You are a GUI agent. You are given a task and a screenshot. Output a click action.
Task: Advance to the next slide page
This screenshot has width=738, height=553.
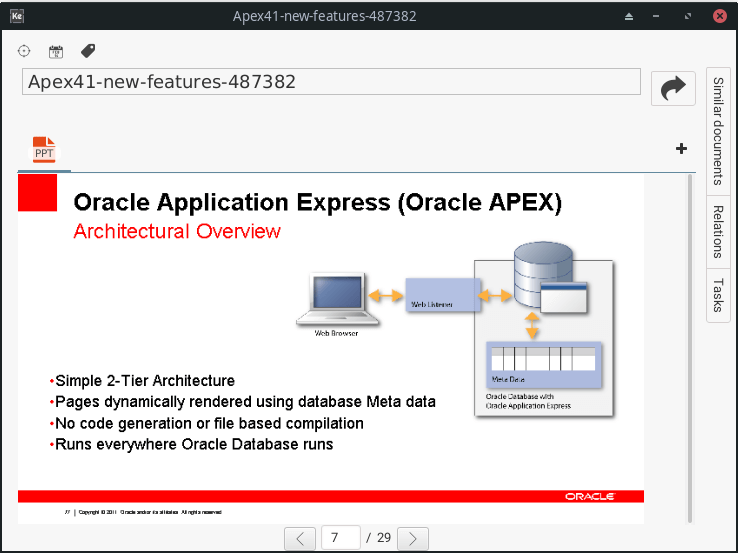tap(412, 538)
